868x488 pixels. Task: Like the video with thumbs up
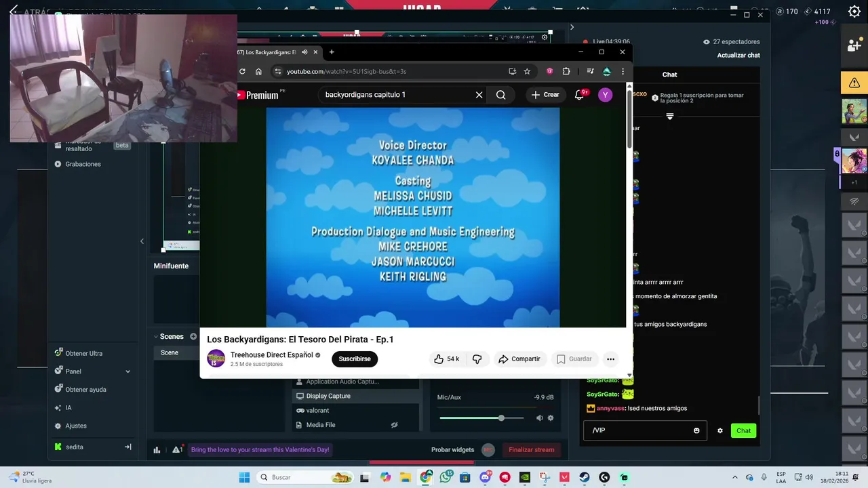pyautogui.click(x=446, y=359)
